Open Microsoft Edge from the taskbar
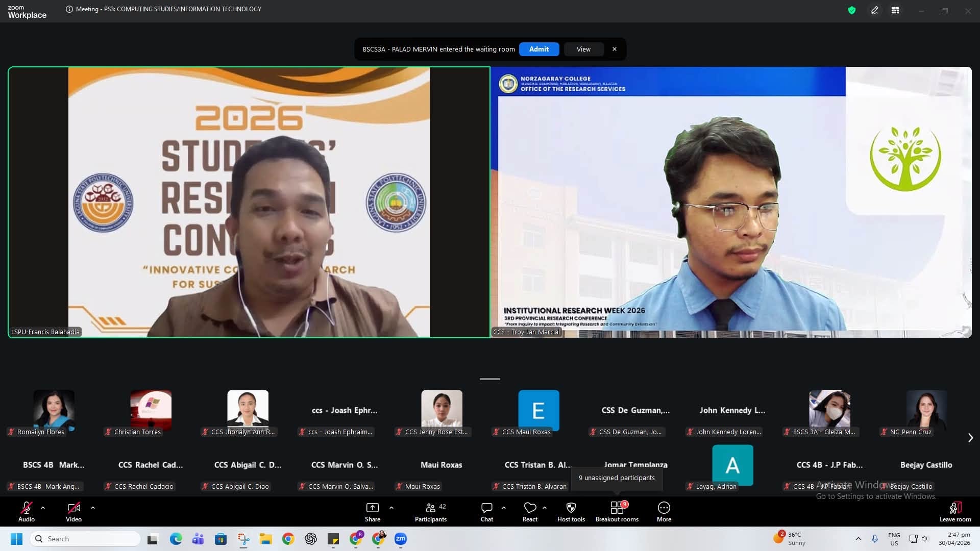This screenshot has width=980, height=551. pos(176,539)
